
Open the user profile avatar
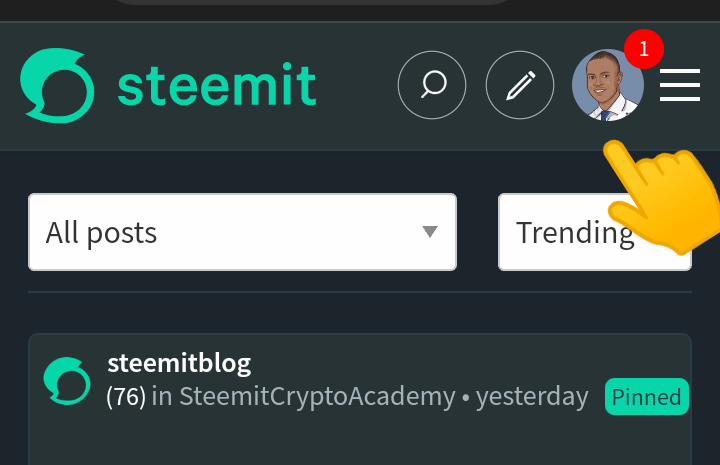tap(607, 85)
